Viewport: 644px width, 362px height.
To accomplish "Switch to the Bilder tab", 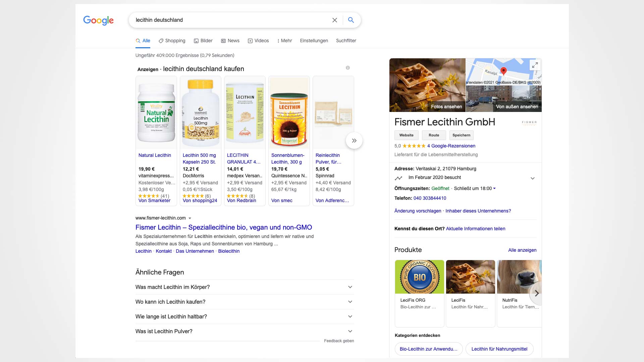I will tap(203, 41).
